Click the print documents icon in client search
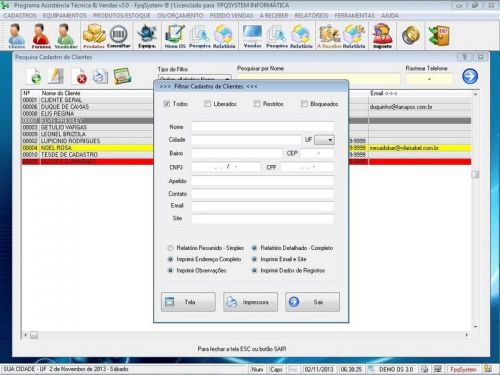500x375 pixels. (x=100, y=76)
